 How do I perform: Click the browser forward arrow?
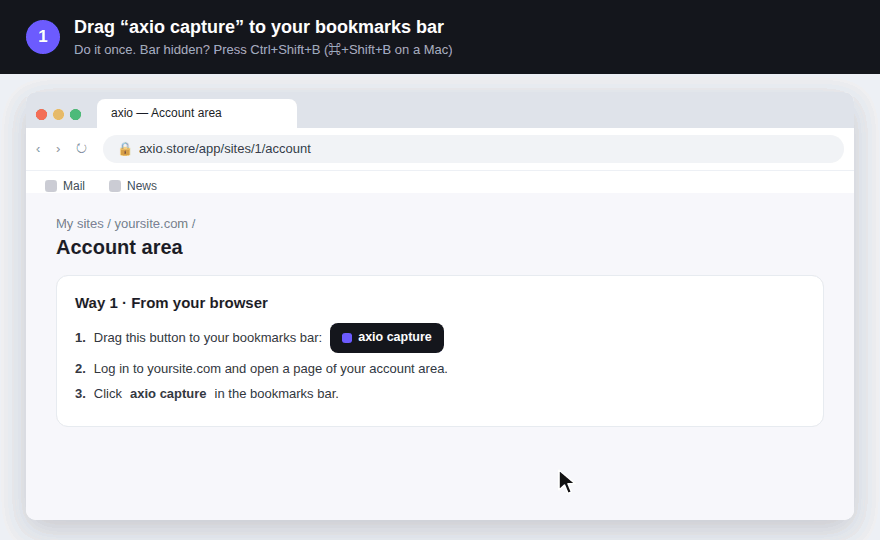click(x=58, y=149)
